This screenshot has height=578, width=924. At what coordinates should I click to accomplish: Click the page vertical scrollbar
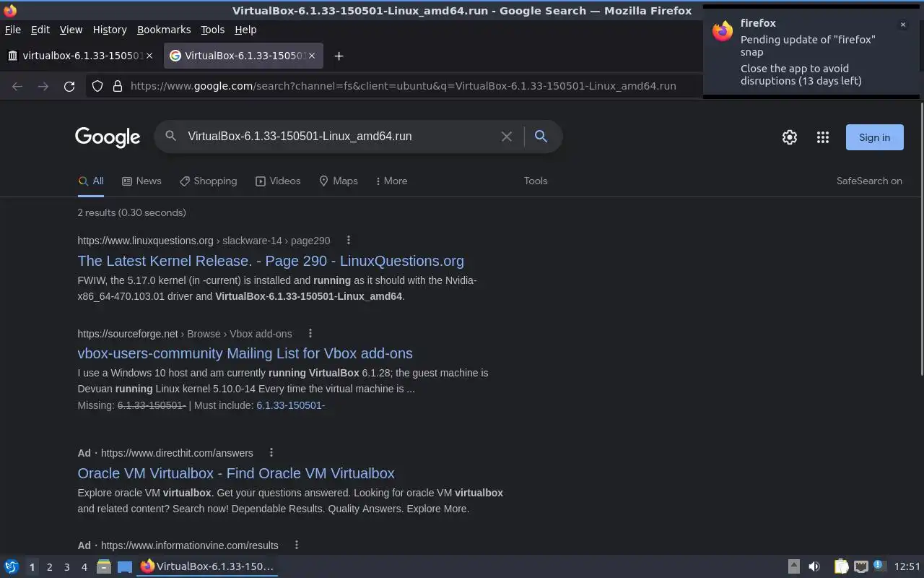click(921, 238)
